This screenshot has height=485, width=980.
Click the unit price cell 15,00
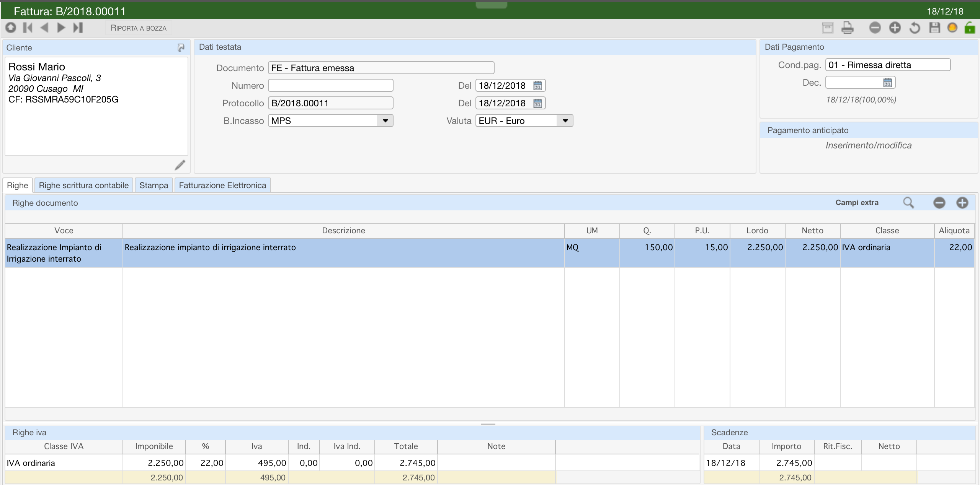coord(702,253)
